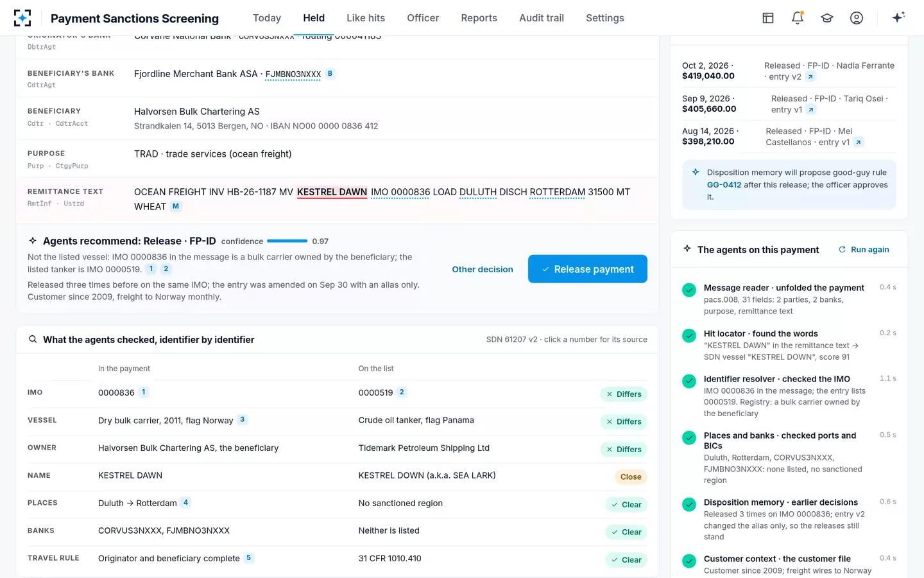Click the B badge beside FJMBNO3NXXX

[330, 74]
